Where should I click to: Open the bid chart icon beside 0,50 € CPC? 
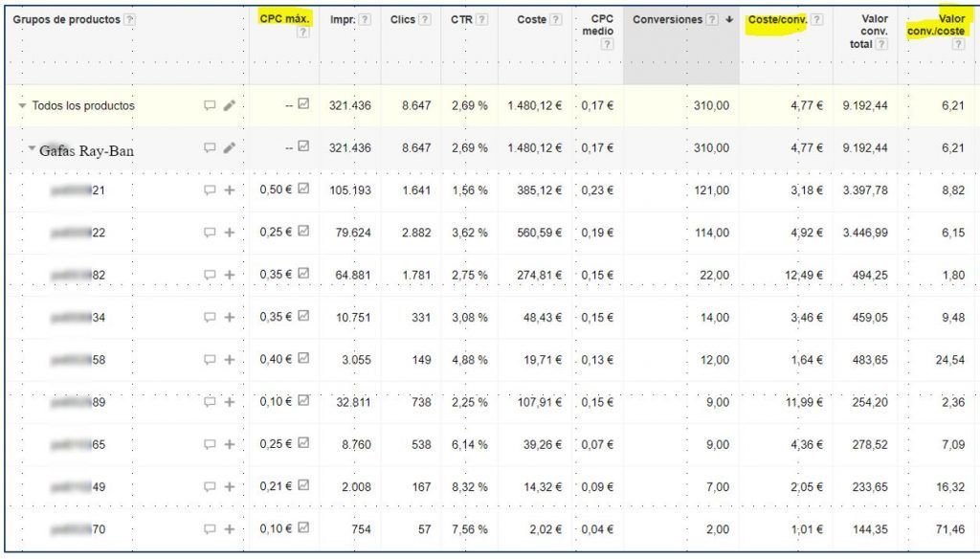303,189
